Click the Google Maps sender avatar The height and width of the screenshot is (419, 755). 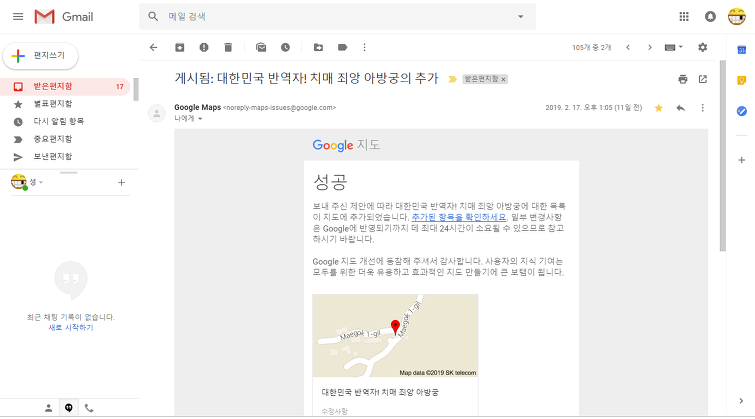[156, 113]
